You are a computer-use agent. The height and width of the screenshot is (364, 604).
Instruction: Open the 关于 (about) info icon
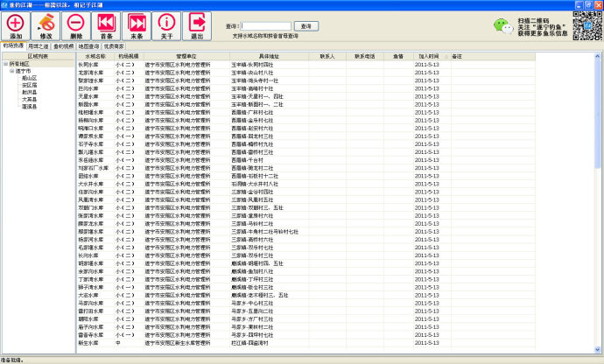(166, 25)
